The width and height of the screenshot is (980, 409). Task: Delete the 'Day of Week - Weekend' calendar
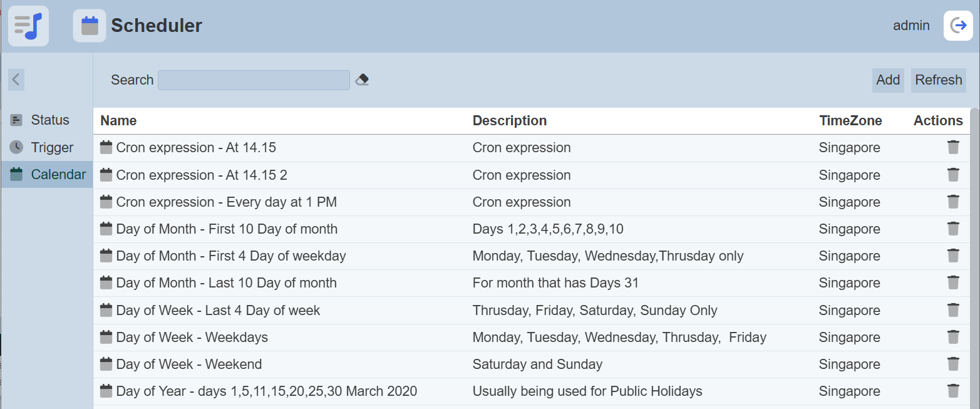[953, 364]
